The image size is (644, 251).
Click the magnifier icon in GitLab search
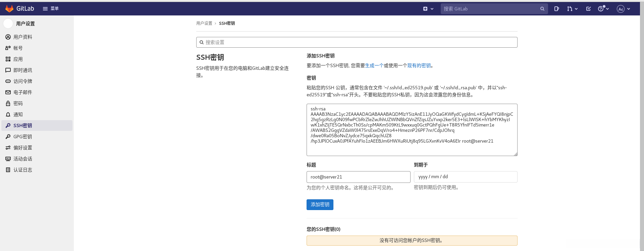point(542,9)
